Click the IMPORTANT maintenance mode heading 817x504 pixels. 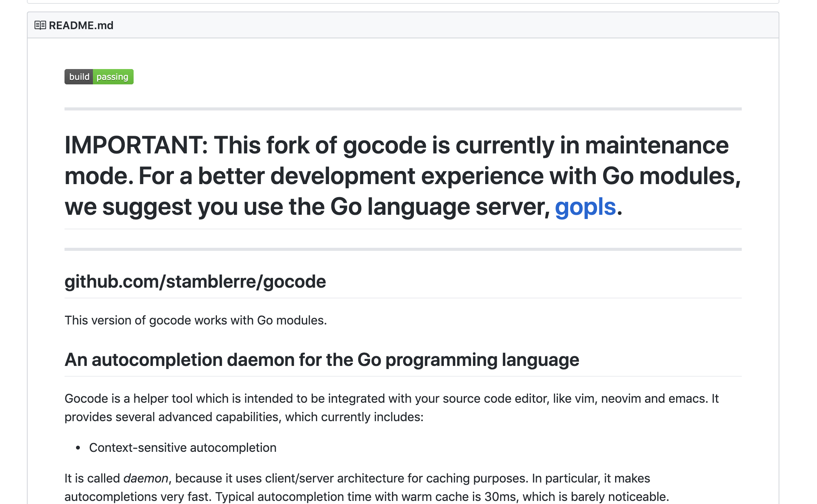pos(403,176)
